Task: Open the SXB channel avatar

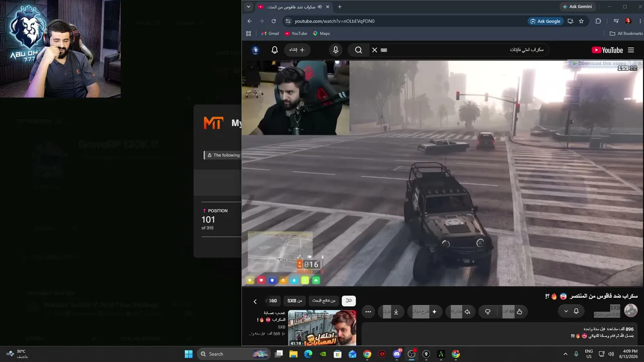Action: pos(631,311)
